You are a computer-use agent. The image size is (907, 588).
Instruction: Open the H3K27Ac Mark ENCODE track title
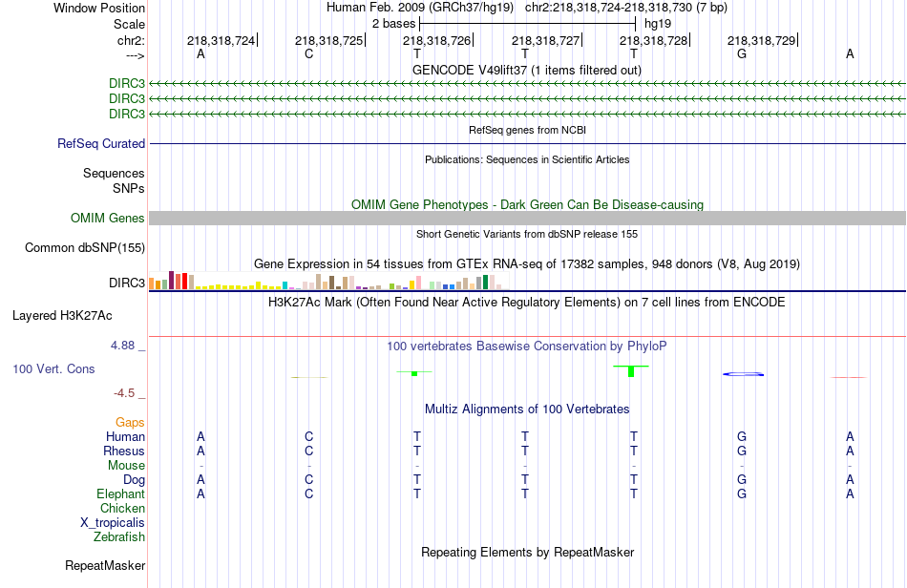526,303
